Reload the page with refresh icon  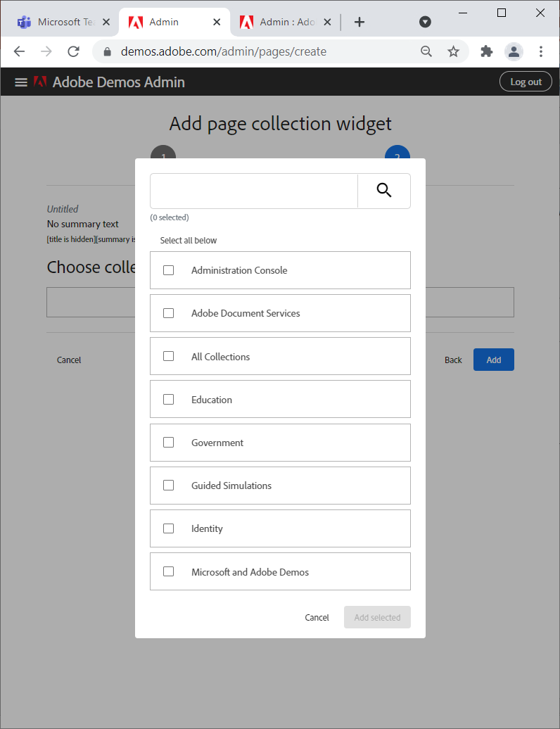click(x=73, y=51)
